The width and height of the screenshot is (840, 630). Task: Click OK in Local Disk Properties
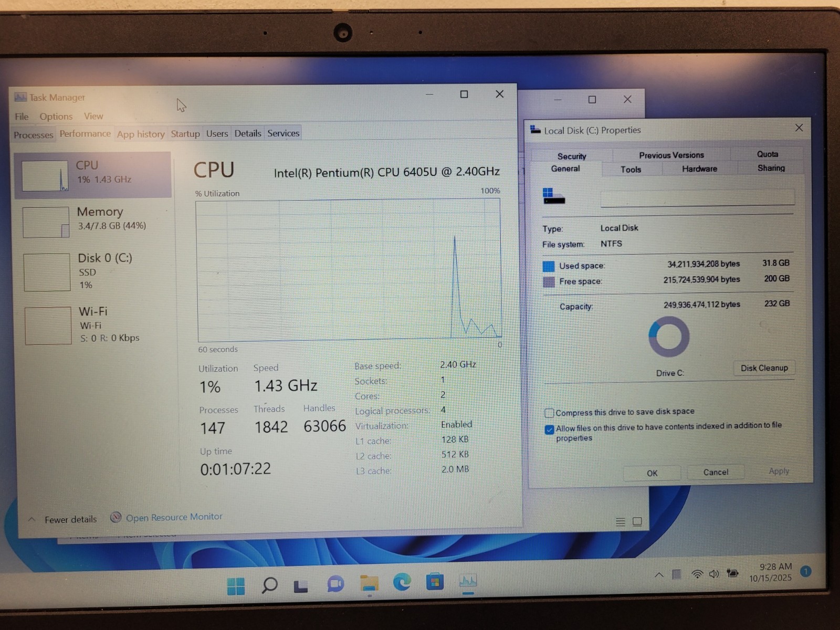pyautogui.click(x=652, y=473)
